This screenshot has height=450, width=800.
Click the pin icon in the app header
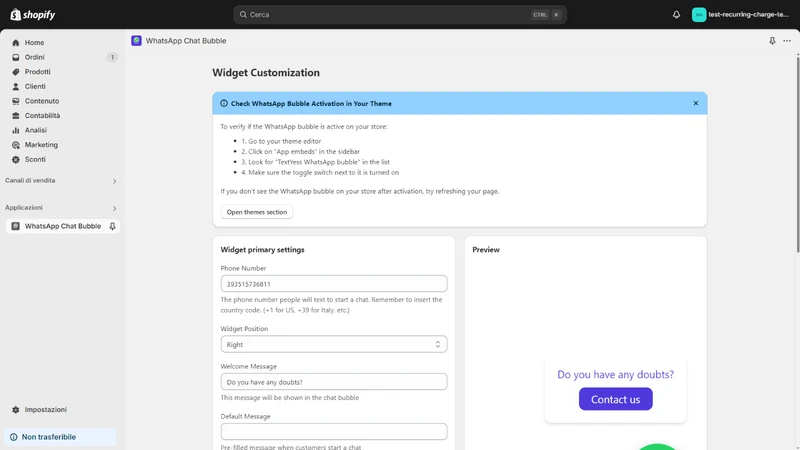pos(772,41)
